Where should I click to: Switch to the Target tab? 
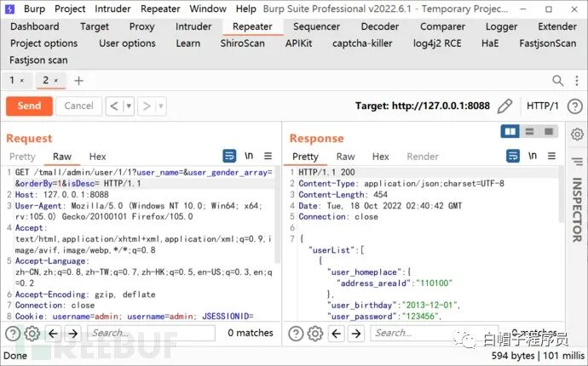pyautogui.click(x=94, y=26)
